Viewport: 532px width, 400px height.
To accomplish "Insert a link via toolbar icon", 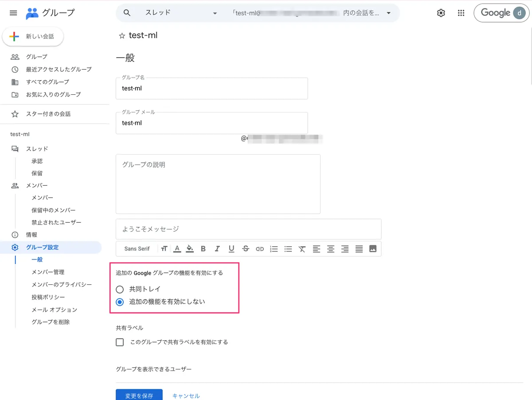I will click(x=260, y=249).
